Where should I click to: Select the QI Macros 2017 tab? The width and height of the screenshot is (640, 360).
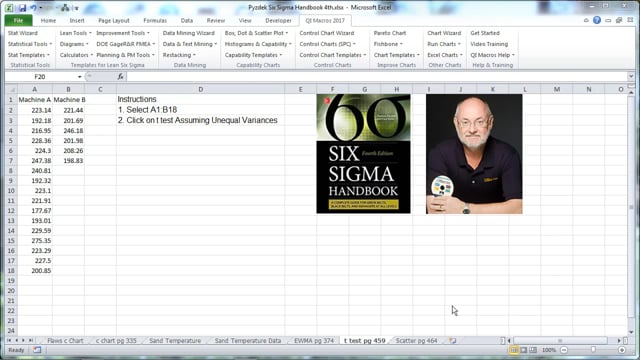(325, 20)
